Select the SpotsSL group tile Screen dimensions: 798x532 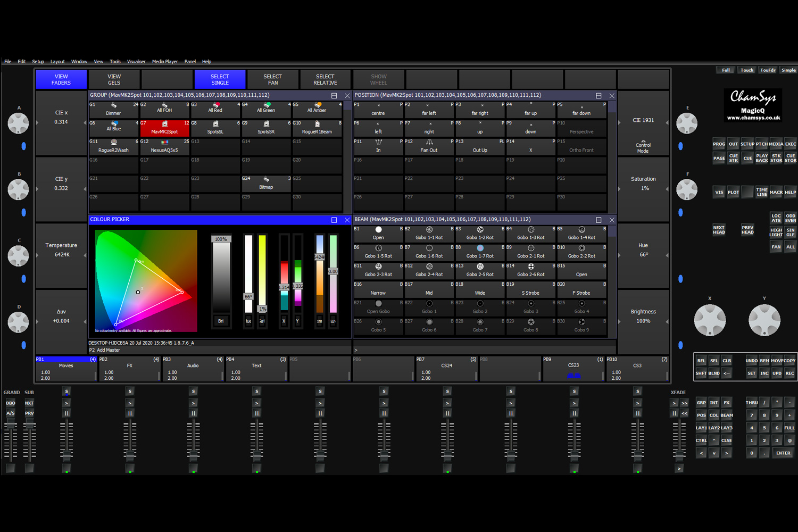coord(215,128)
